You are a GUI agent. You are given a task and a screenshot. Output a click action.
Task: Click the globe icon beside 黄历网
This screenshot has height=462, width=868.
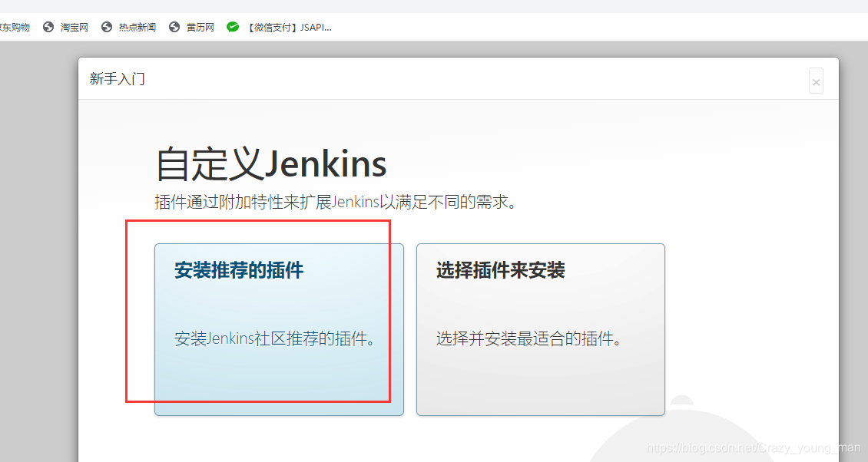pyautogui.click(x=174, y=27)
